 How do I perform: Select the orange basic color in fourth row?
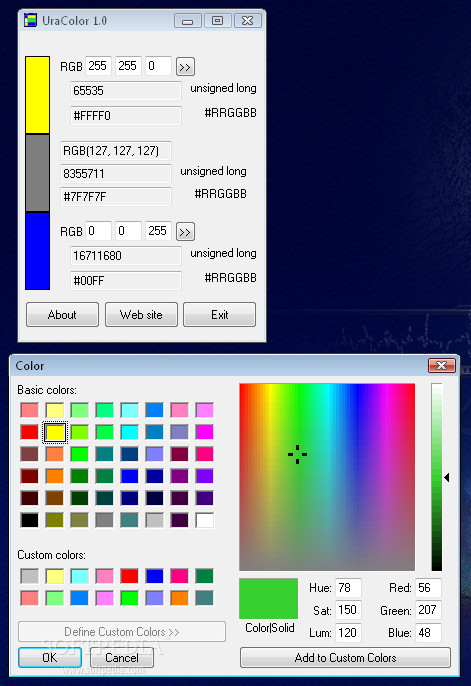click(x=55, y=476)
